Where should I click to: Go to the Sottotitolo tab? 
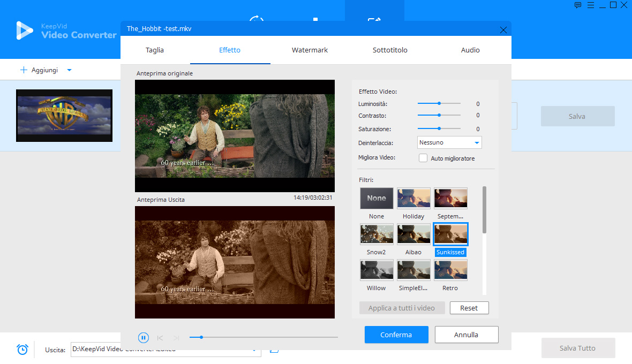point(390,50)
